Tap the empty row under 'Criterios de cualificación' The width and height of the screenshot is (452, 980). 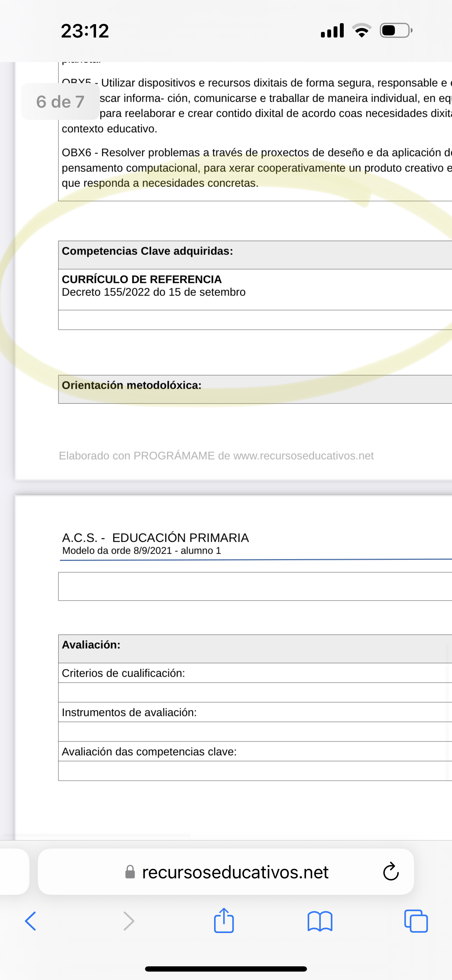(255, 692)
